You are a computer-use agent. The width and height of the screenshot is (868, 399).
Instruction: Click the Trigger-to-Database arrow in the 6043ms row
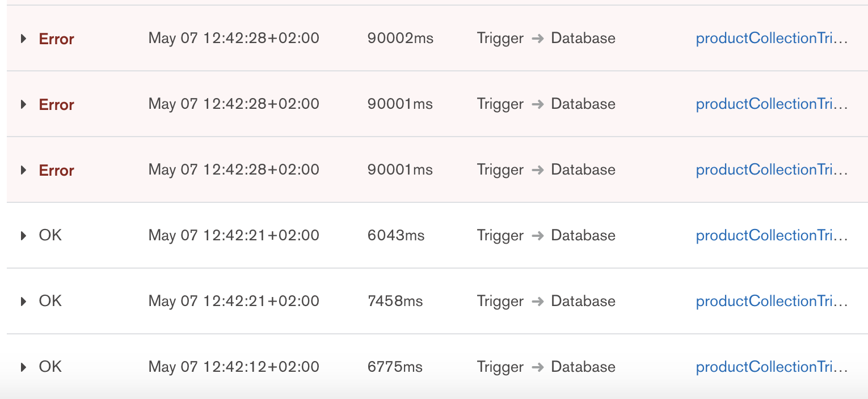(537, 236)
